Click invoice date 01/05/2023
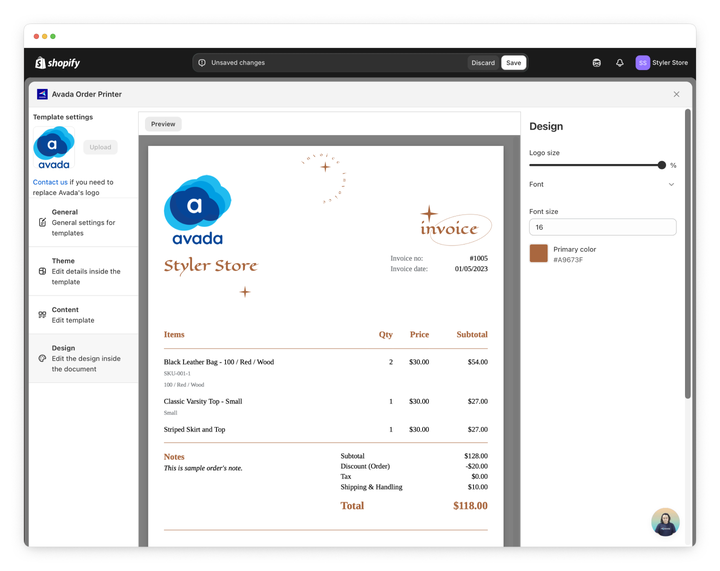 coord(471,269)
